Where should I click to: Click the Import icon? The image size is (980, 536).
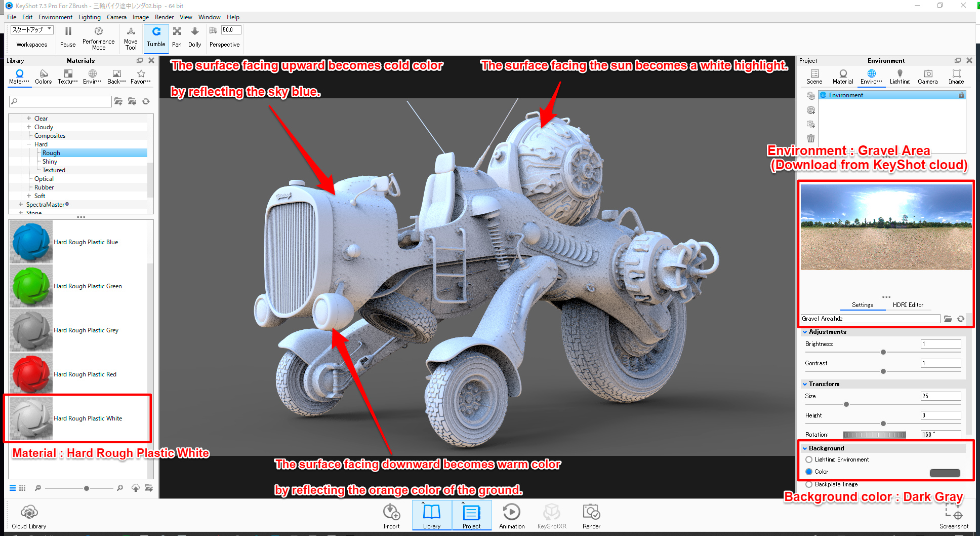391,512
